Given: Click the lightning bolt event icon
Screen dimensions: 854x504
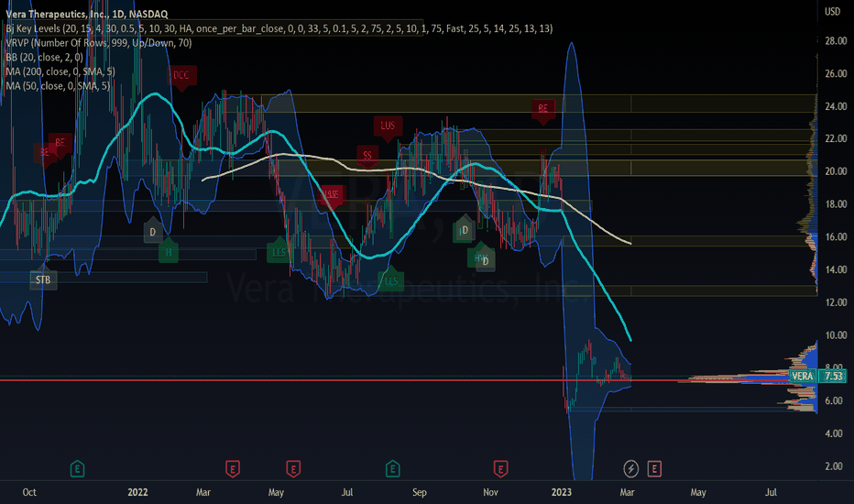Looking at the screenshot, I should coord(630,468).
